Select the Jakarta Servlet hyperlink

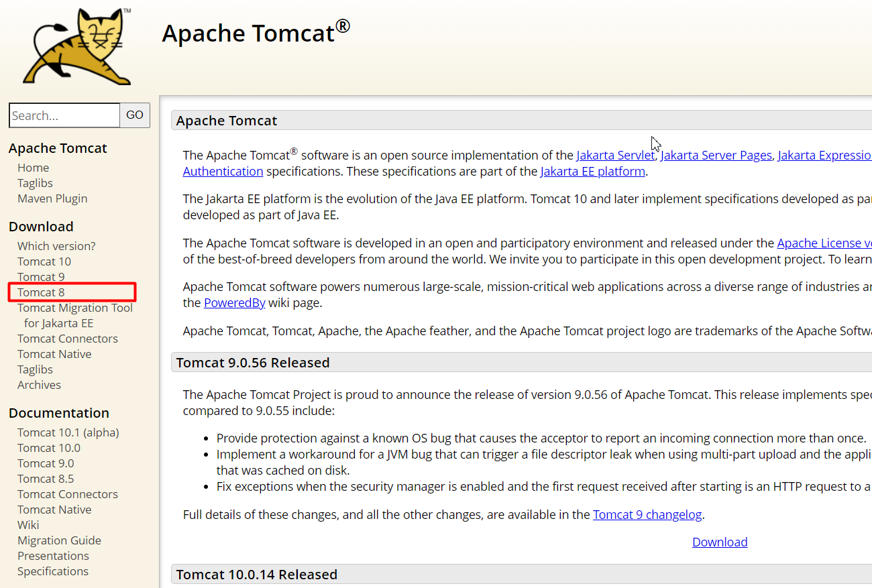coord(615,155)
